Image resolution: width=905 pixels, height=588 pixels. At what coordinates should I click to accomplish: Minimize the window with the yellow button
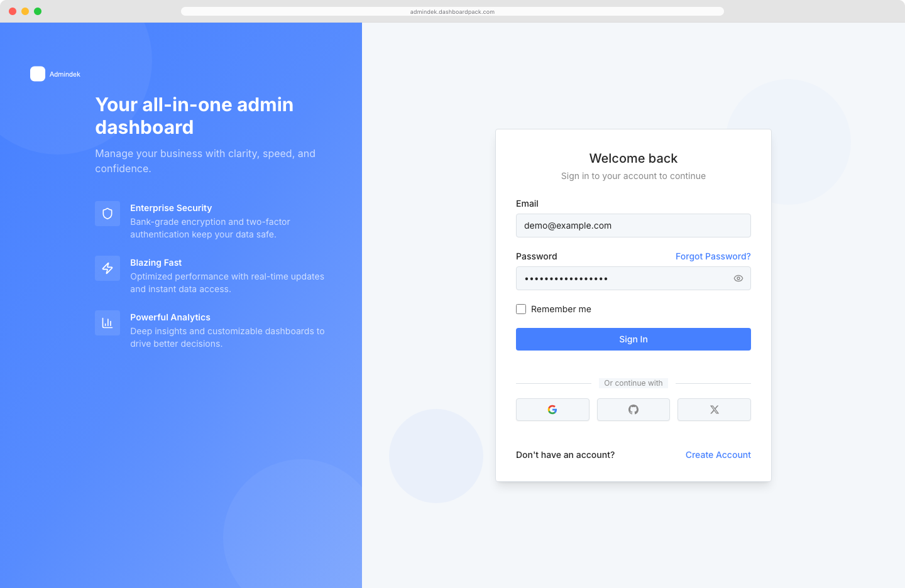click(x=25, y=11)
